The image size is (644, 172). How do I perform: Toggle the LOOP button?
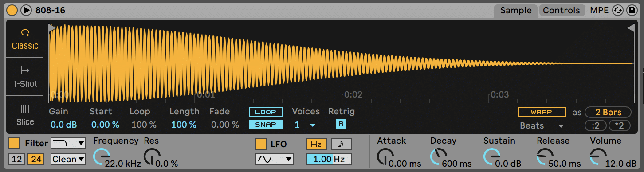click(x=266, y=112)
